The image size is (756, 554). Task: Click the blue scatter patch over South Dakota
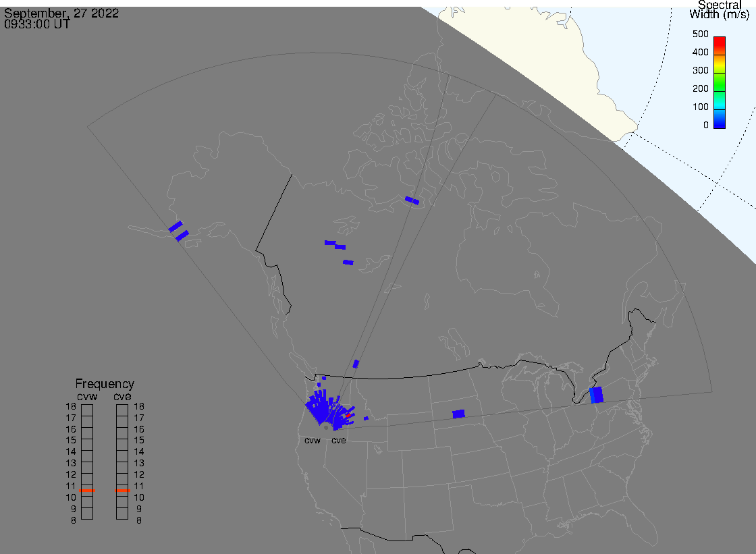(458, 414)
